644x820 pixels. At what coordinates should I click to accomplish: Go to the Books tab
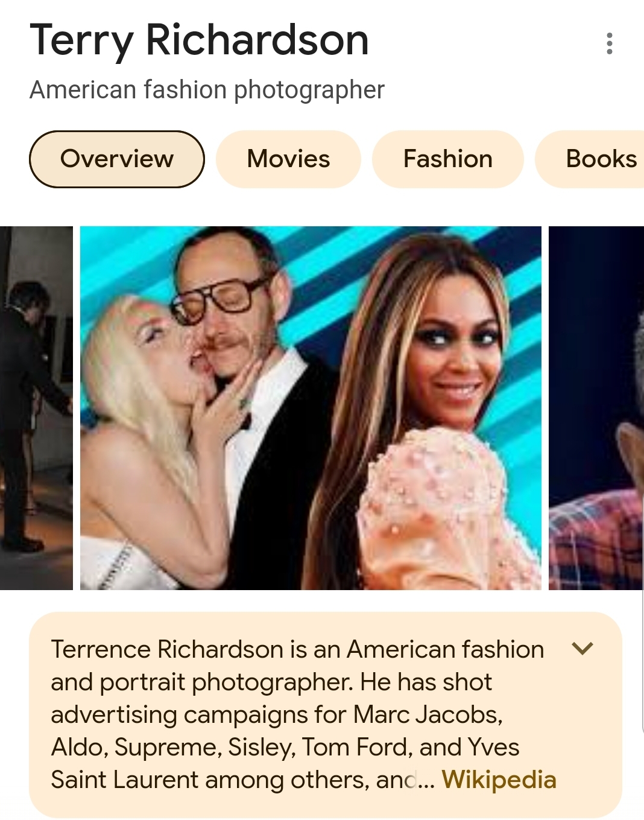pyautogui.click(x=591, y=159)
